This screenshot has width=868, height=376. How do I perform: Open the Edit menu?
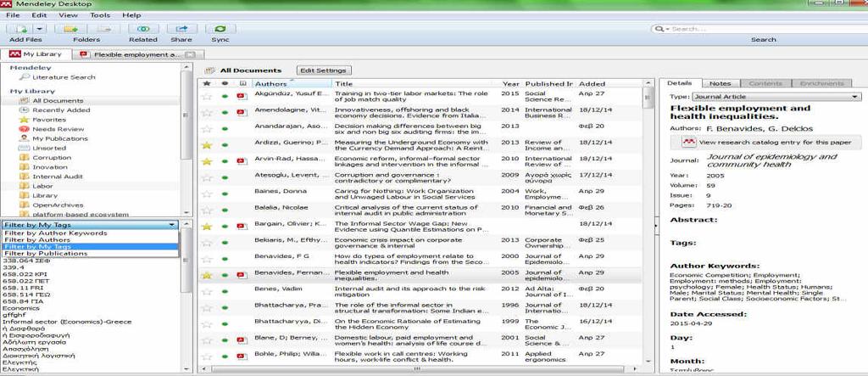click(x=39, y=15)
